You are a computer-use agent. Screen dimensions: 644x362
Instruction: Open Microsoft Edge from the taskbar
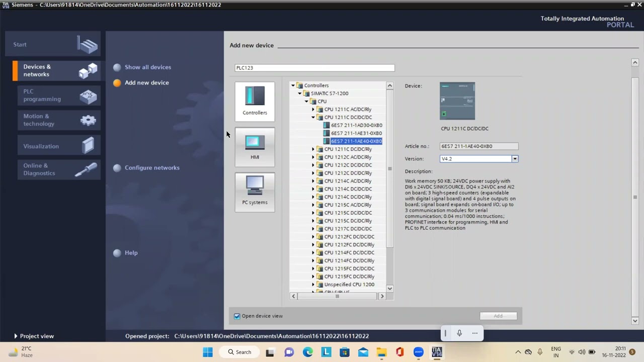(x=307, y=352)
